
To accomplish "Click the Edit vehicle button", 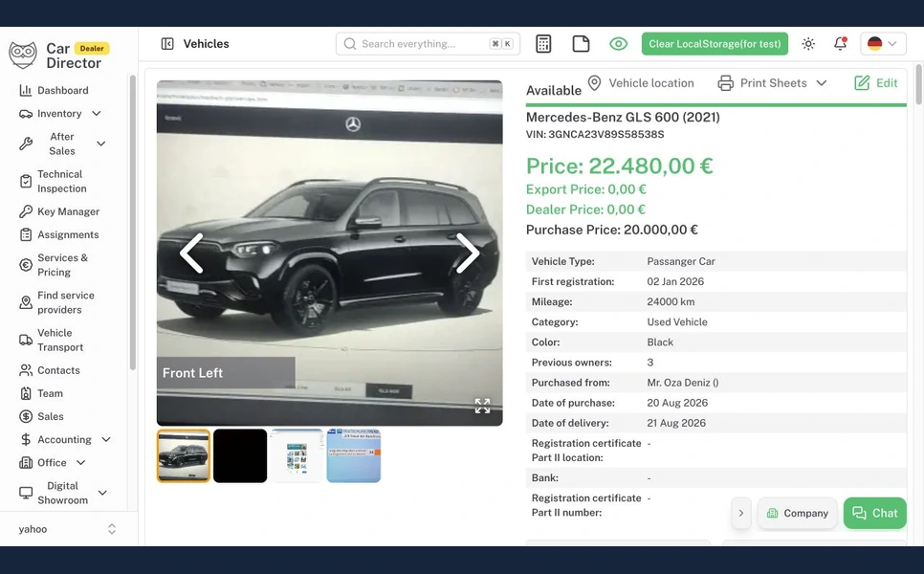I will tap(875, 83).
